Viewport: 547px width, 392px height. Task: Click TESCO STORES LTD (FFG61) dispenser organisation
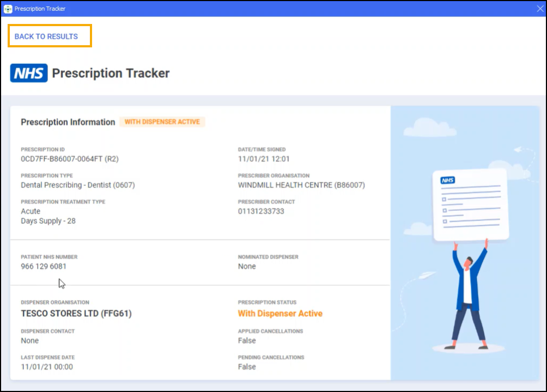click(76, 314)
